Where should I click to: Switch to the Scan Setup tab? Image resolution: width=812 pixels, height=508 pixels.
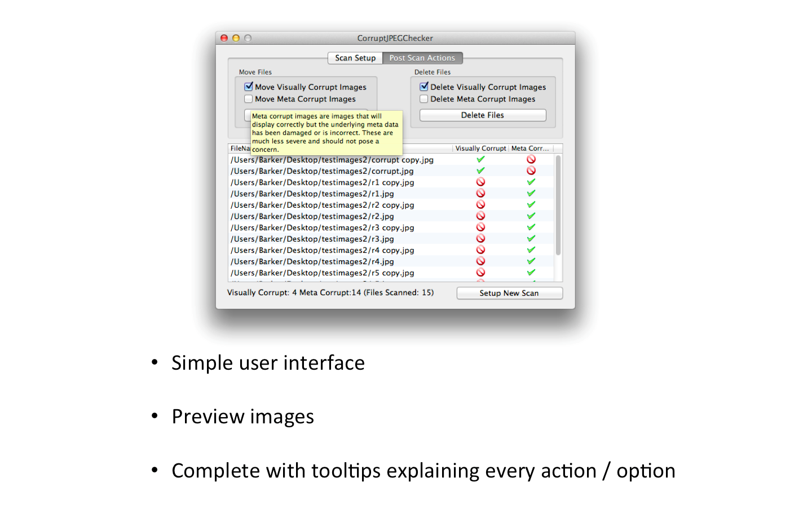pos(355,58)
